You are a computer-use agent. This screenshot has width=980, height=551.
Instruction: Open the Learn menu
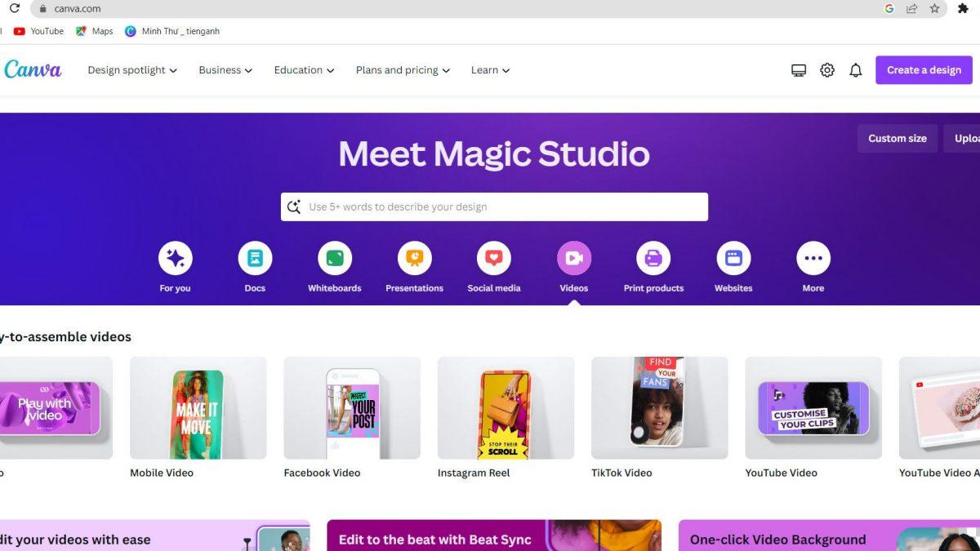click(489, 70)
